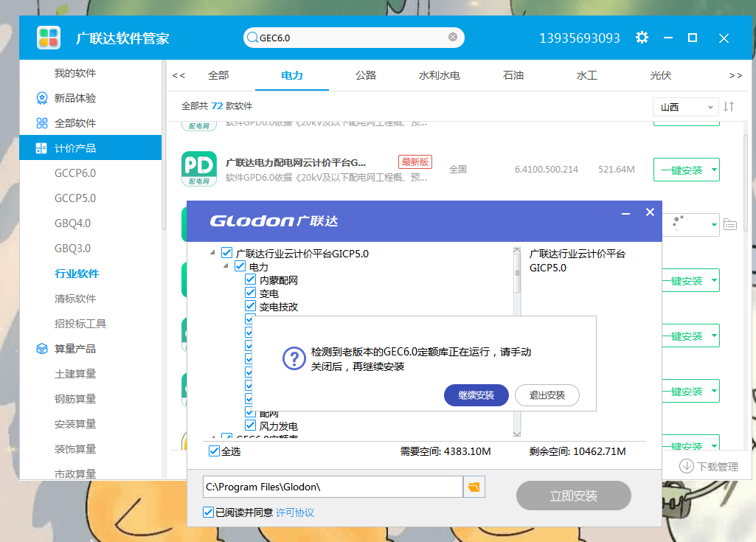Screen dimensions: 756x542
Task: Select 土建算量 in sidebar
Action: 75,374
